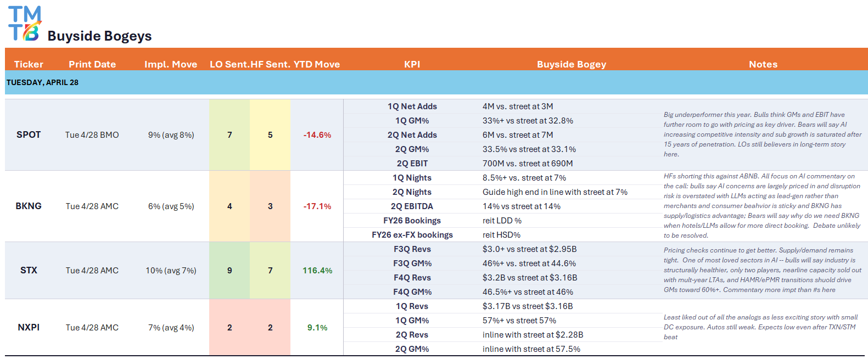Click bogey inline with street at $2.28B

(533, 334)
